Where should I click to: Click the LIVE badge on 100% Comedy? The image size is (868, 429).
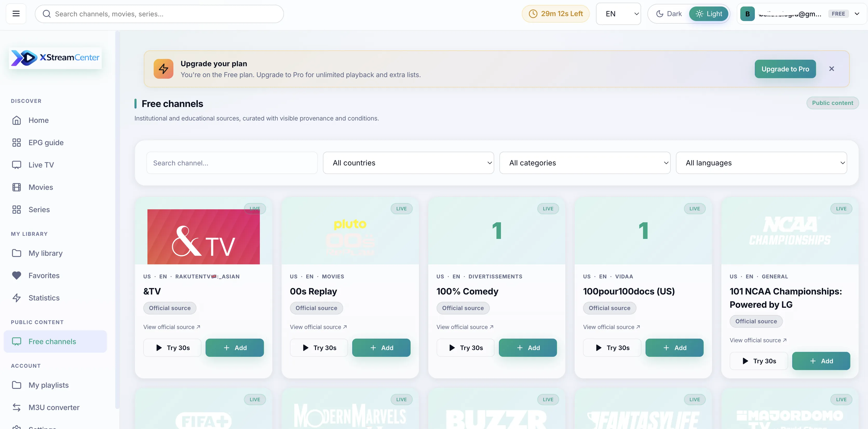tap(548, 209)
